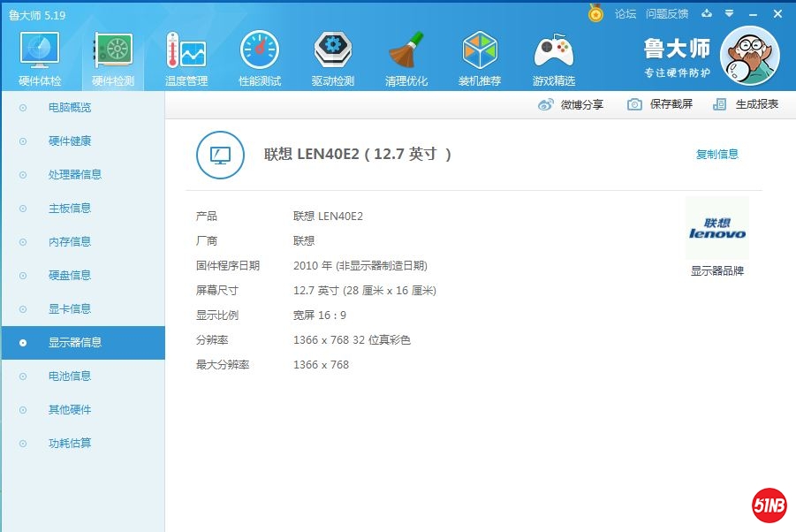796x532 pixels.
Task: Click the 复制信息 copy link
Action: pos(717,152)
